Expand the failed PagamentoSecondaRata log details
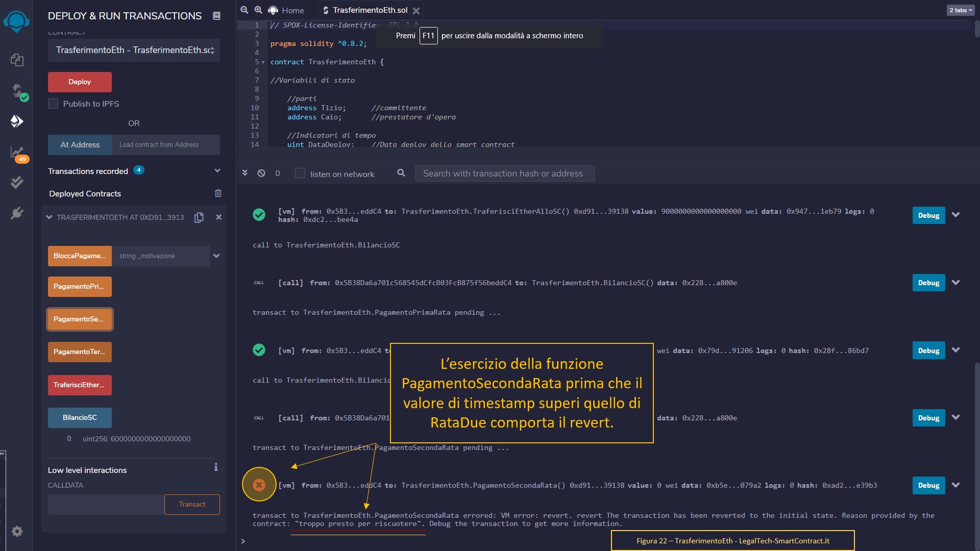Screen dimensions: 980x551 pos(956,485)
